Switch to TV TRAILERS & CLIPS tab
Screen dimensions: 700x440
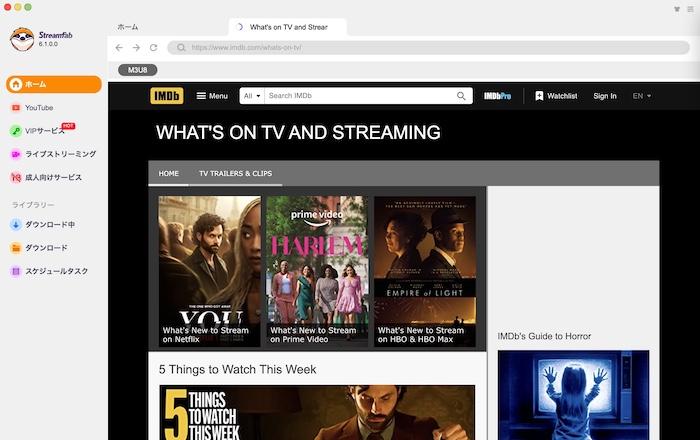click(235, 173)
